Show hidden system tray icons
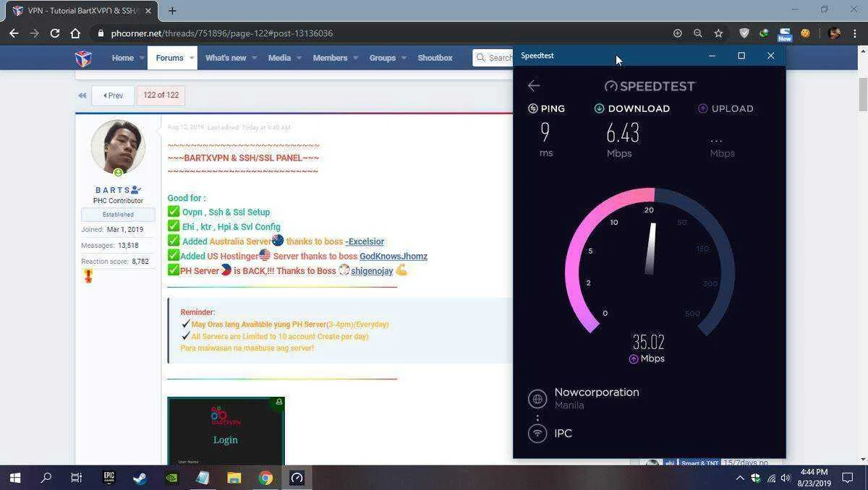The image size is (868, 490). (x=739, y=478)
